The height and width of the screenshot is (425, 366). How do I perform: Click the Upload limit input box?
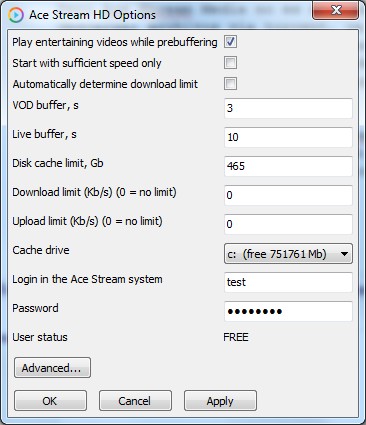pos(288,224)
